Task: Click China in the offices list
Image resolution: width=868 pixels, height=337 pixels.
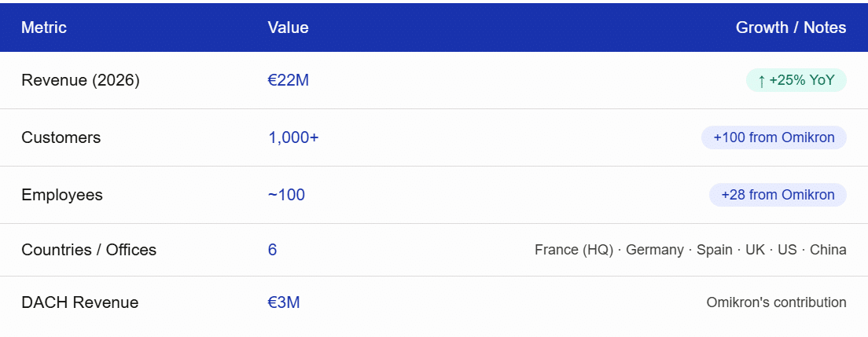Action: [x=828, y=250]
